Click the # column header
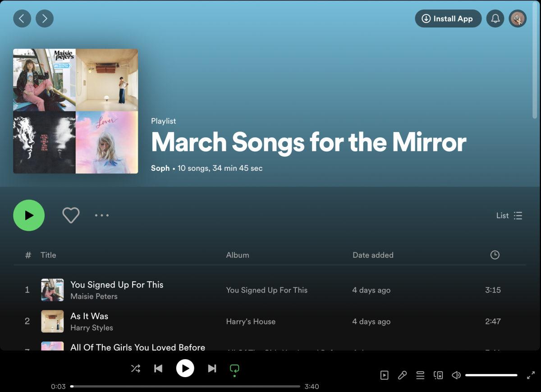The image size is (541, 392). (28, 255)
